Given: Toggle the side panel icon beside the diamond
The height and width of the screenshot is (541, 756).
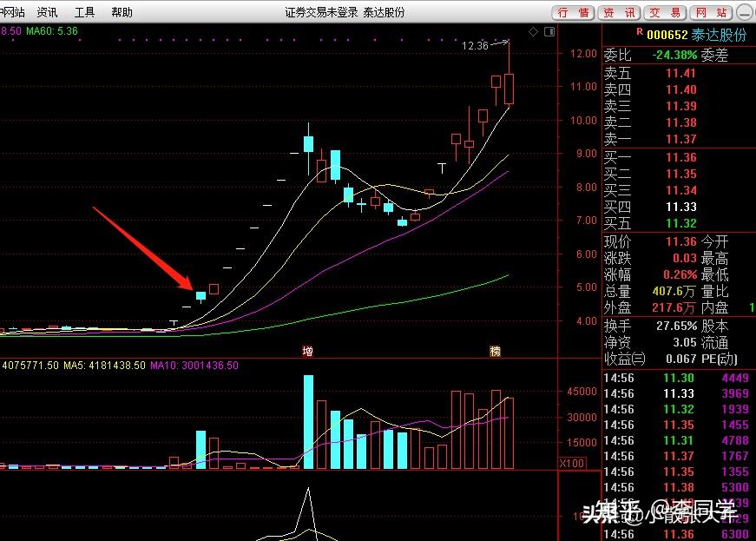Looking at the screenshot, I should (549, 32).
